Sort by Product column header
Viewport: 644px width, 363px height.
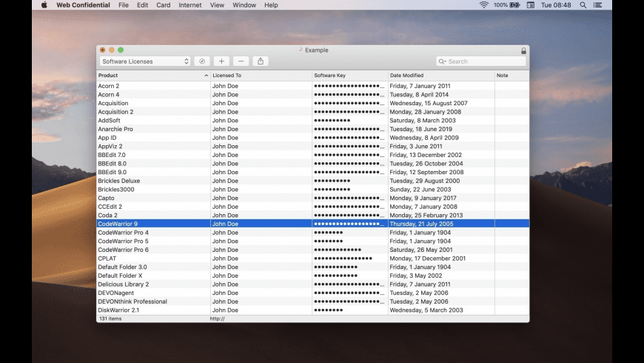[153, 76]
